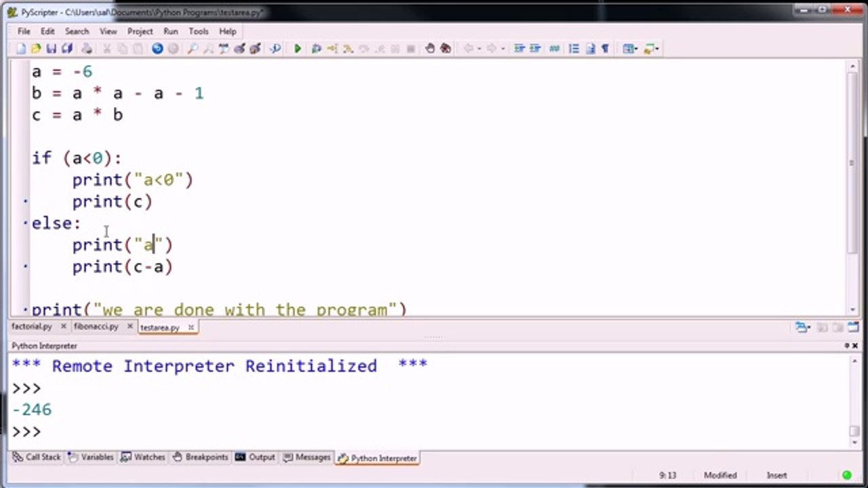Switch to the fibonacci.py tab
This screenshot has height=488, width=868.
96,327
